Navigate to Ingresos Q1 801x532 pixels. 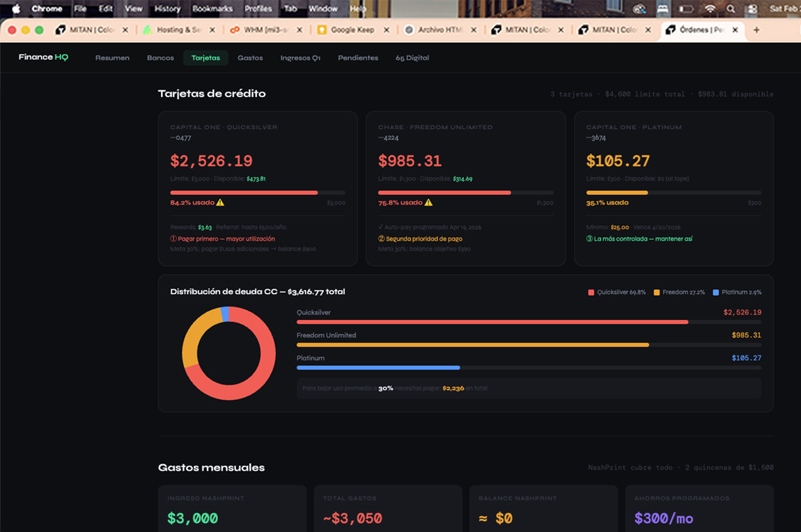(x=300, y=57)
